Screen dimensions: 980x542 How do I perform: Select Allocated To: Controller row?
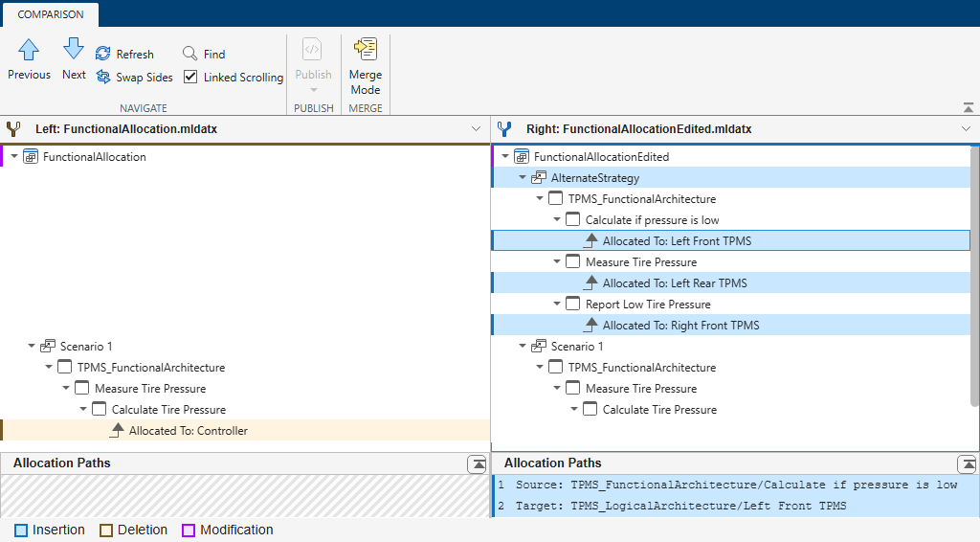[x=245, y=430]
